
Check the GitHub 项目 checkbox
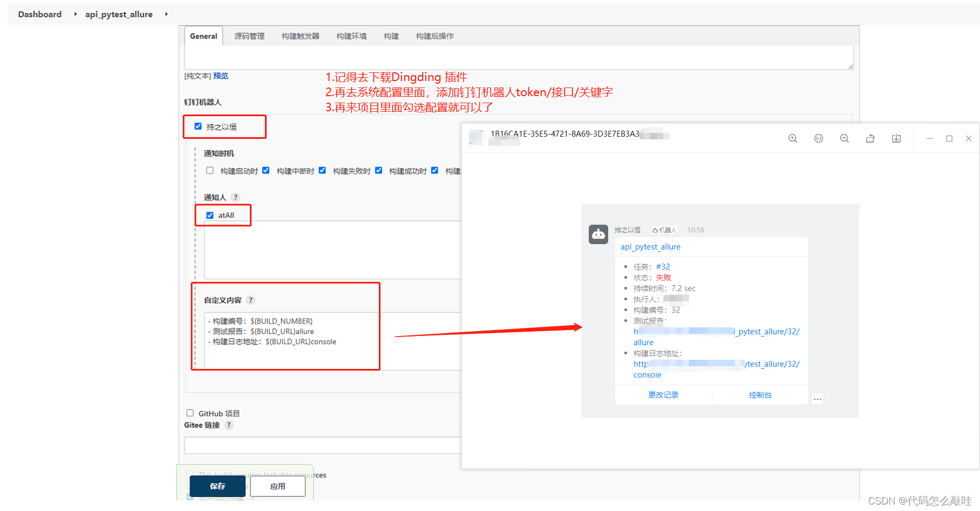point(190,413)
